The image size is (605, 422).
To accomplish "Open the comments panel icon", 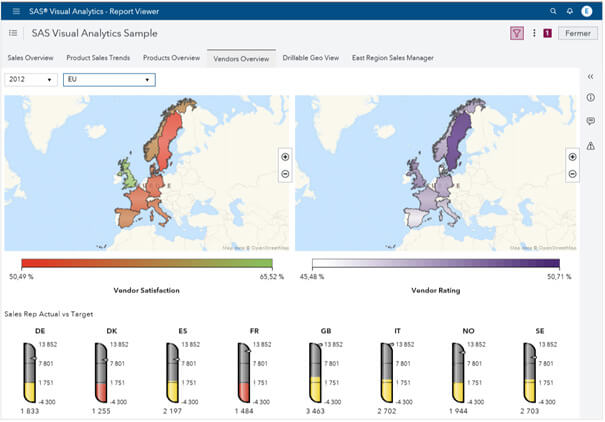I will pos(590,121).
